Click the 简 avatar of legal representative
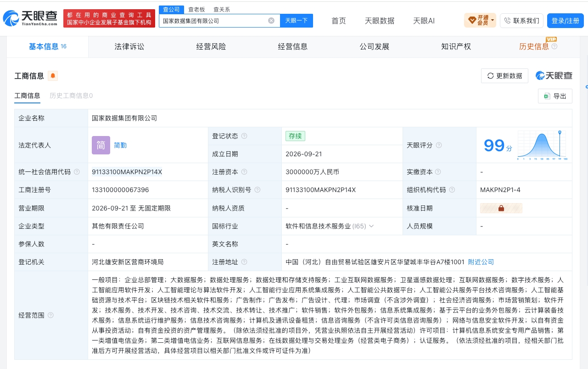Image resolution: width=588 pixels, height=369 pixels. click(x=101, y=145)
